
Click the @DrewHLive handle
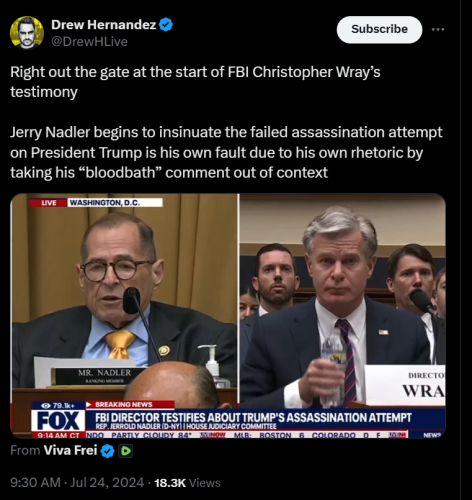point(89,41)
